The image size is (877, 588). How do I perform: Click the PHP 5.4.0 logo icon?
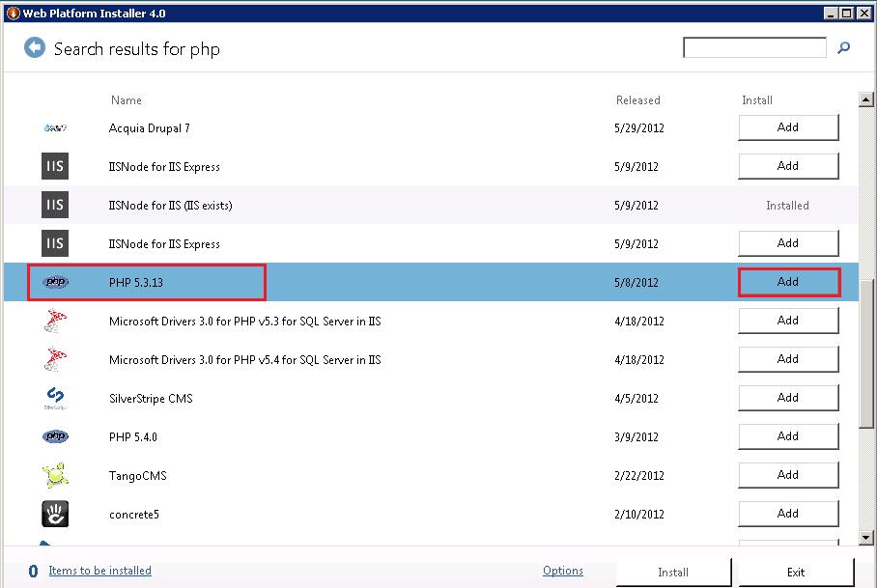[55, 436]
